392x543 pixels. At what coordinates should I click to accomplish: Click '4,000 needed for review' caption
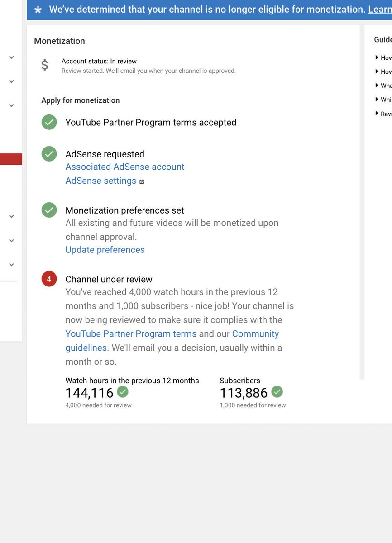click(99, 405)
